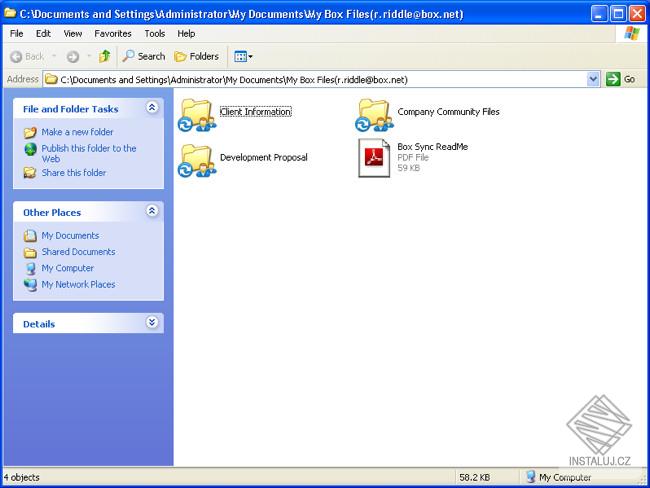Click Publish this folder to the Web
This screenshot has width=650, height=488.
coord(89,153)
